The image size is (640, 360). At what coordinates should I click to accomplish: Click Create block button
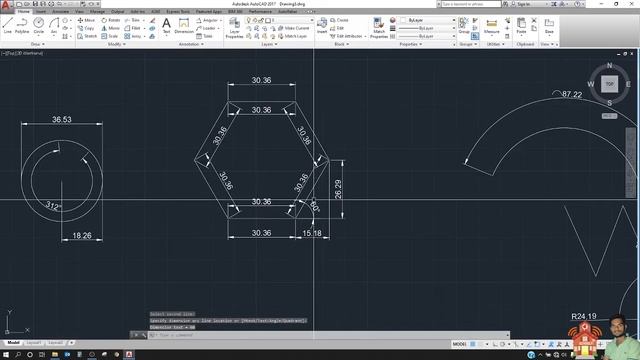click(x=339, y=20)
